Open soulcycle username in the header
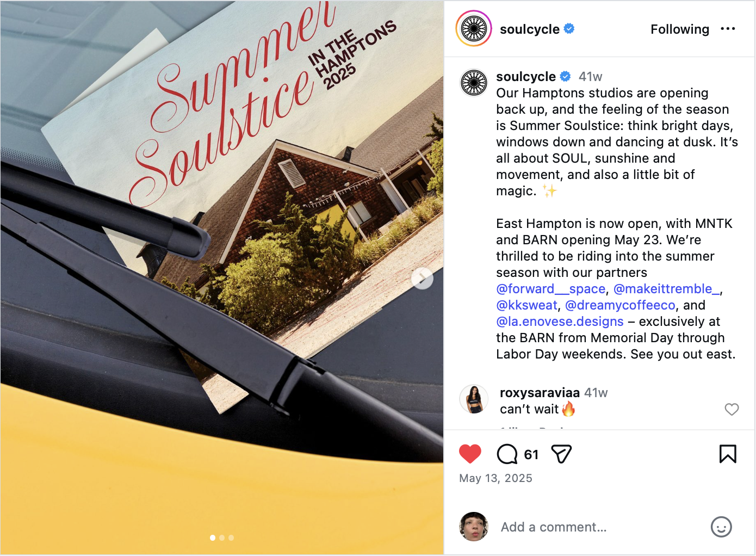 click(x=530, y=29)
